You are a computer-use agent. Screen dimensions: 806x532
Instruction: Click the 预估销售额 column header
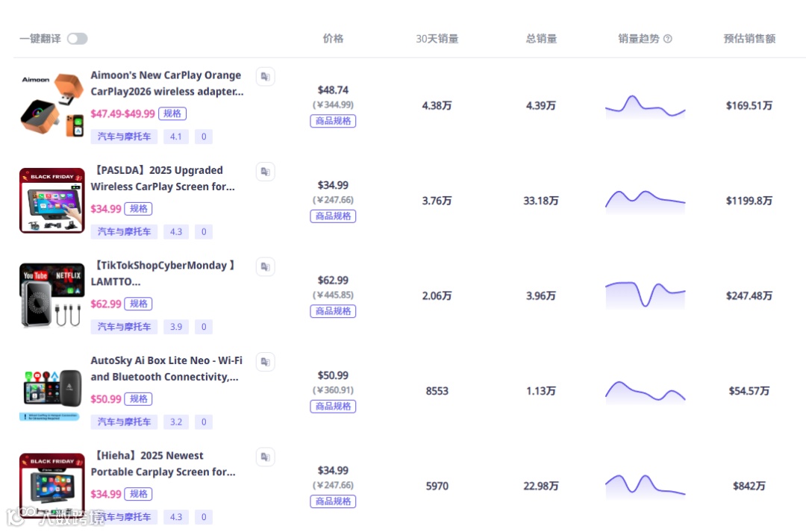pos(749,39)
